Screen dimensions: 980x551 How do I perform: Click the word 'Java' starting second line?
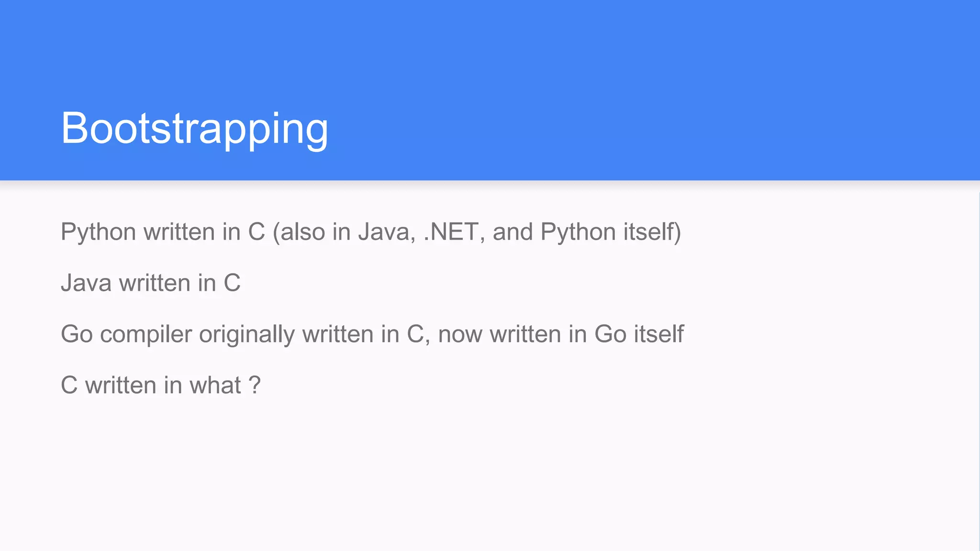[86, 283]
